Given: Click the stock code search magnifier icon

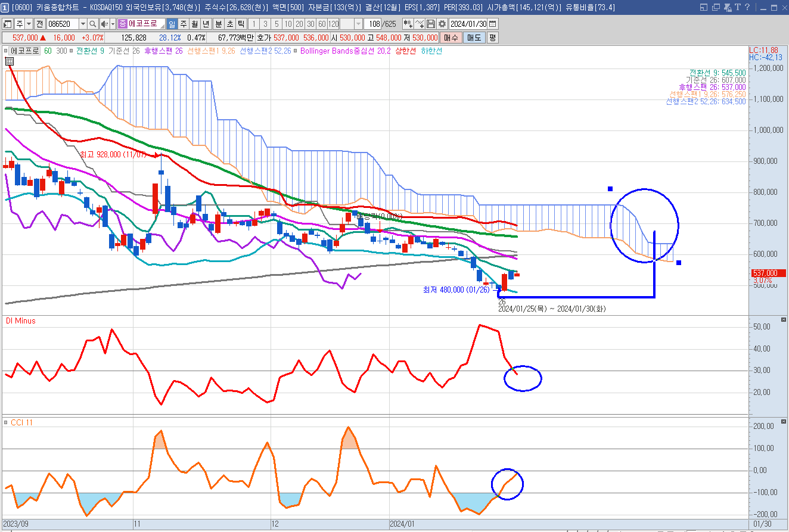Looking at the screenshot, I should point(93,24).
